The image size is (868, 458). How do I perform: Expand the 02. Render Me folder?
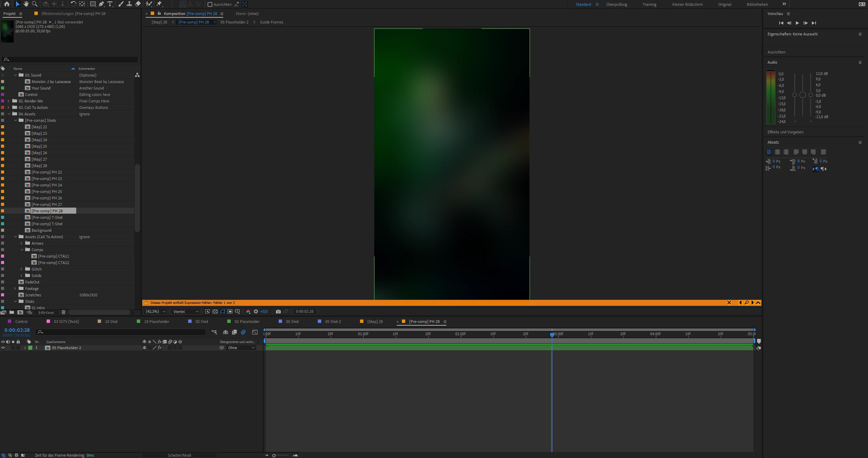click(x=9, y=101)
